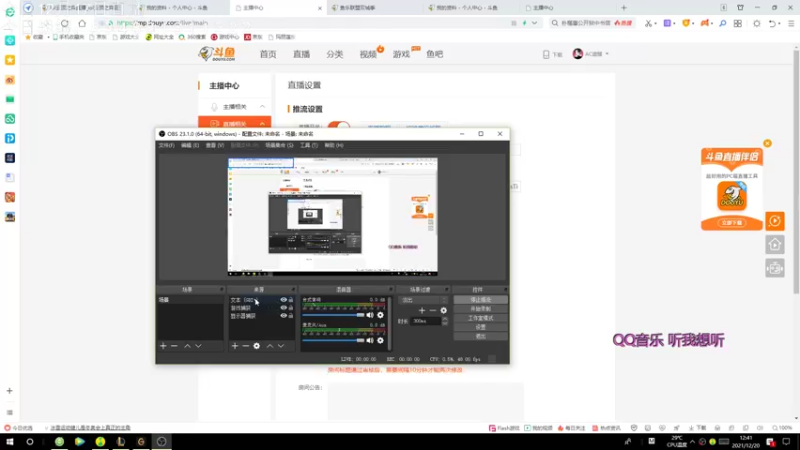Open source properties gear in Sources panel
Screen dimensions: 800x450
[x=257, y=346]
